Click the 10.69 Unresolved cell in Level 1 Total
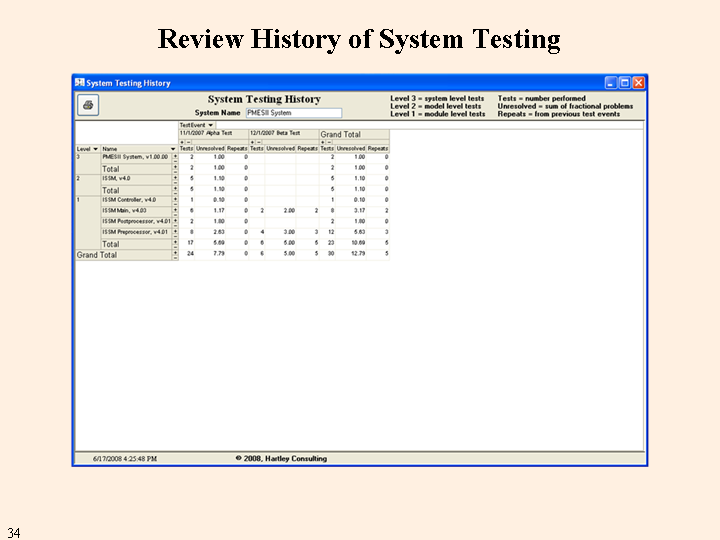 click(351, 243)
